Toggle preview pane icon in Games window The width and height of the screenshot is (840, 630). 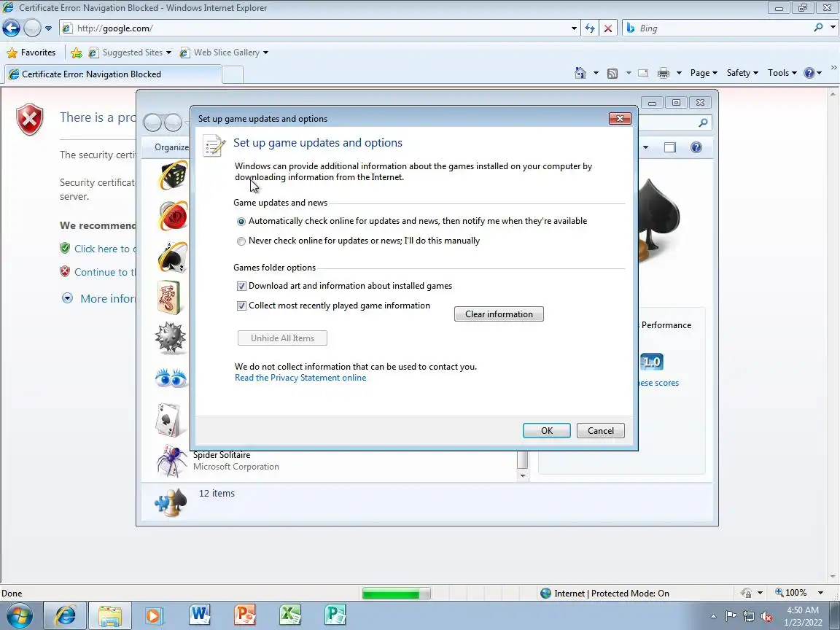tap(669, 147)
